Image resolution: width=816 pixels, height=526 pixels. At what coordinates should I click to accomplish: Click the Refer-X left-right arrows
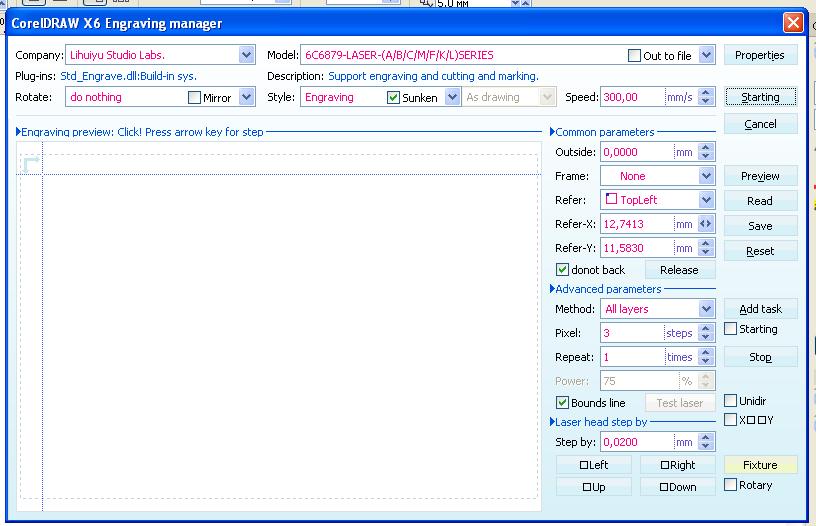[x=706, y=224]
